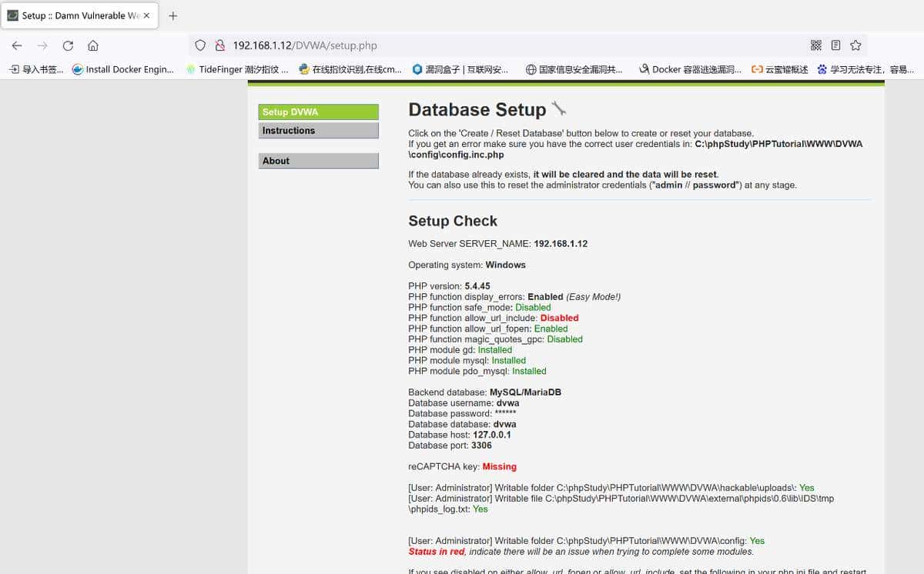This screenshot has height=574, width=924.
Task: Open Install Docker Engine bookmark
Action: coord(123,69)
